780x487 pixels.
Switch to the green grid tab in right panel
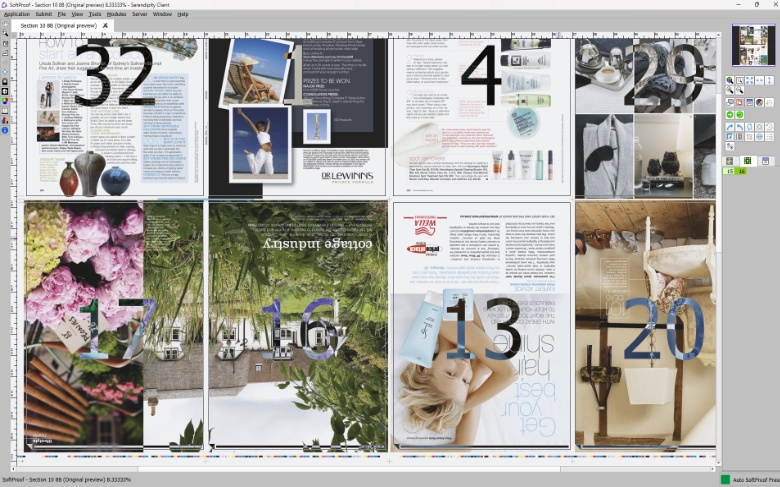(x=747, y=160)
